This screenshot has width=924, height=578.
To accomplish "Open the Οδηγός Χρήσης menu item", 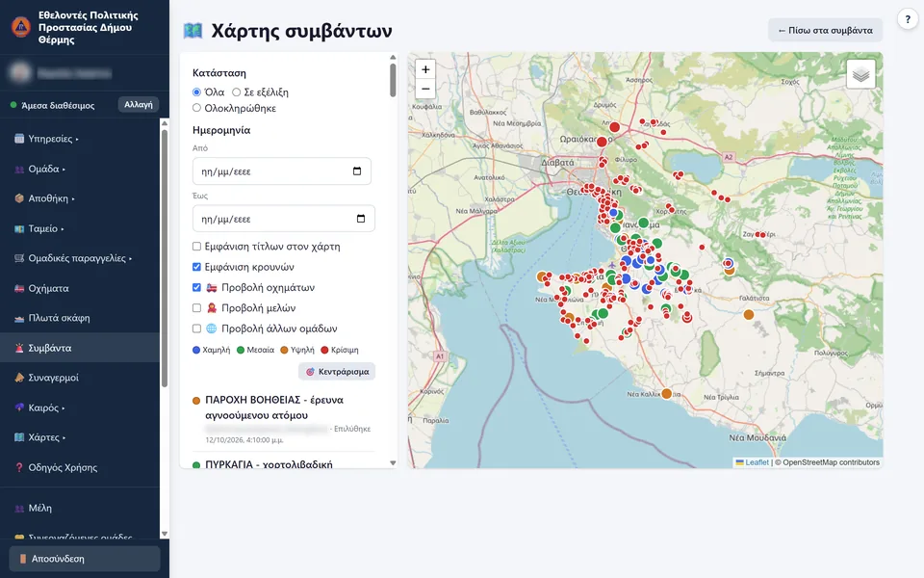I will tap(80, 467).
